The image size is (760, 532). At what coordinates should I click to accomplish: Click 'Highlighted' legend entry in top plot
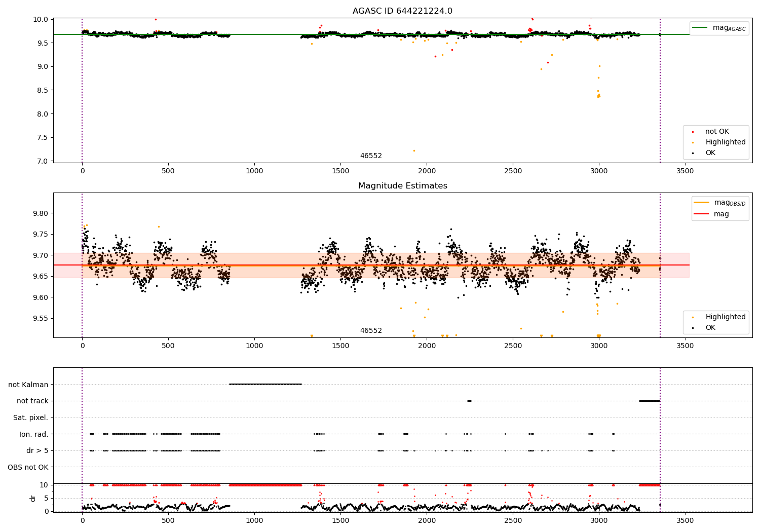726,142
